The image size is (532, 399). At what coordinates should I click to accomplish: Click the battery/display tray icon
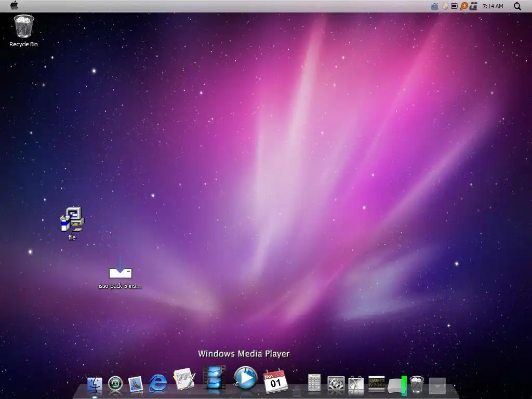coord(454,6)
